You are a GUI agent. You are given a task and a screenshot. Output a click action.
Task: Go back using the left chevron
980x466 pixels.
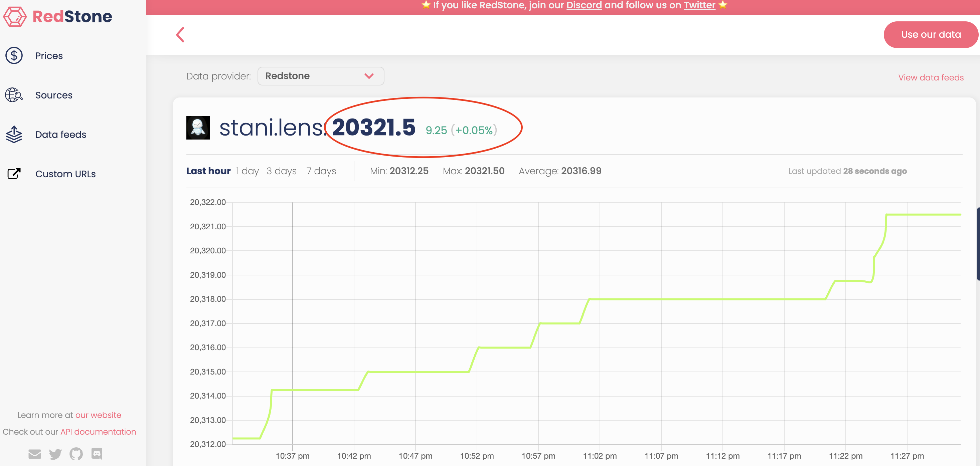click(x=180, y=35)
